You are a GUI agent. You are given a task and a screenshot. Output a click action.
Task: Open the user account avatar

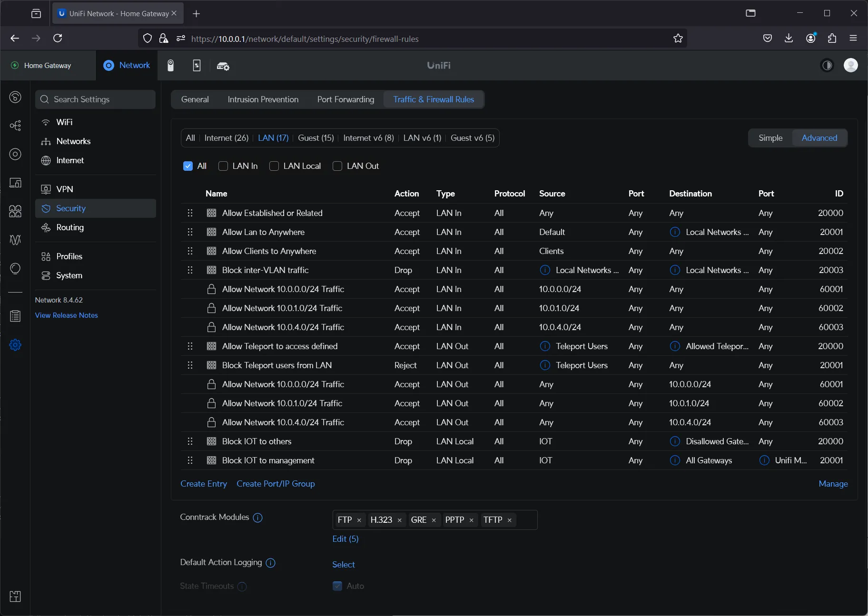point(850,65)
